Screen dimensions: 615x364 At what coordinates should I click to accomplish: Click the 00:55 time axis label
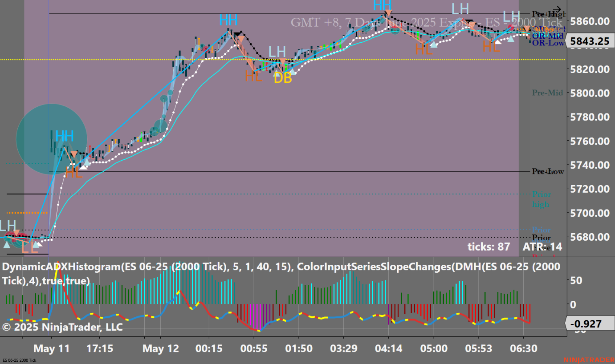click(x=254, y=348)
